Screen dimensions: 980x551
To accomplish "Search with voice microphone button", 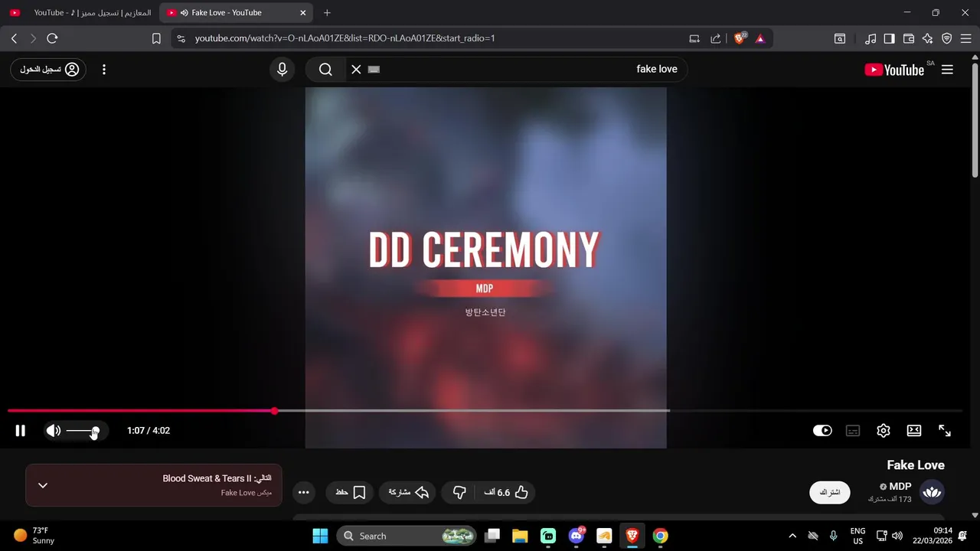I will [283, 70].
